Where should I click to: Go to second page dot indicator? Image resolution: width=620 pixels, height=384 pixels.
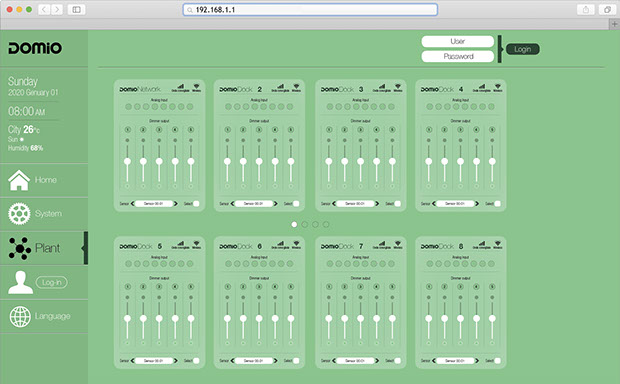click(305, 224)
